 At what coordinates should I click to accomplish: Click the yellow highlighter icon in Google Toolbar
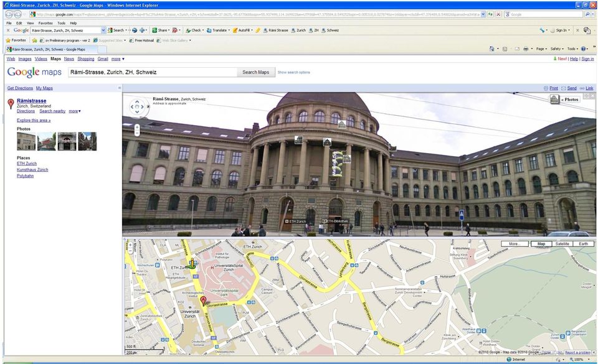point(258,30)
